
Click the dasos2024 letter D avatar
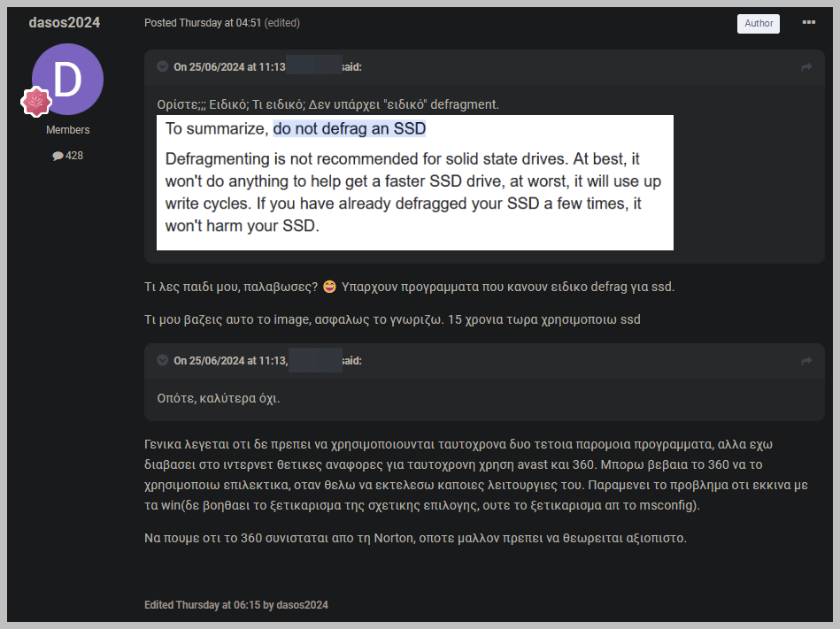[67, 80]
